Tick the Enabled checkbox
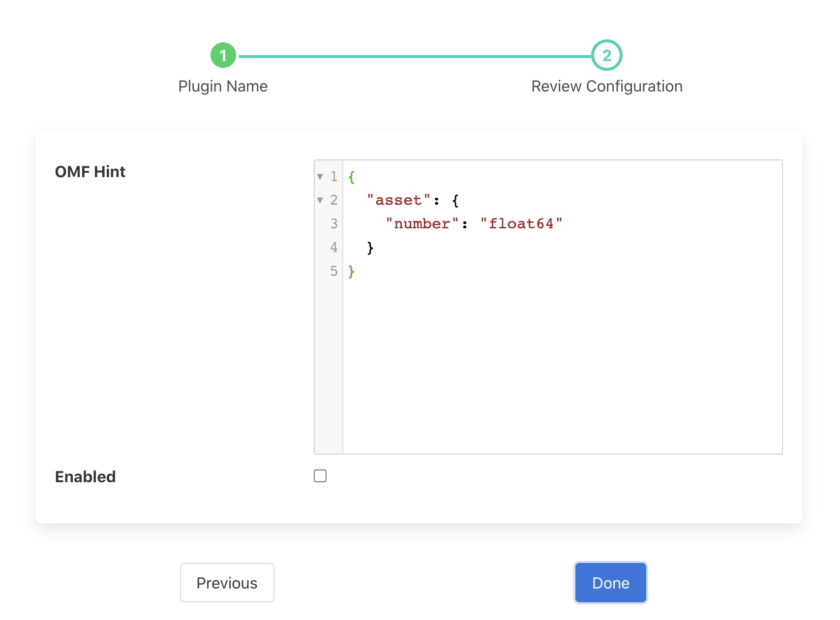The height and width of the screenshot is (620, 840). (320, 476)
